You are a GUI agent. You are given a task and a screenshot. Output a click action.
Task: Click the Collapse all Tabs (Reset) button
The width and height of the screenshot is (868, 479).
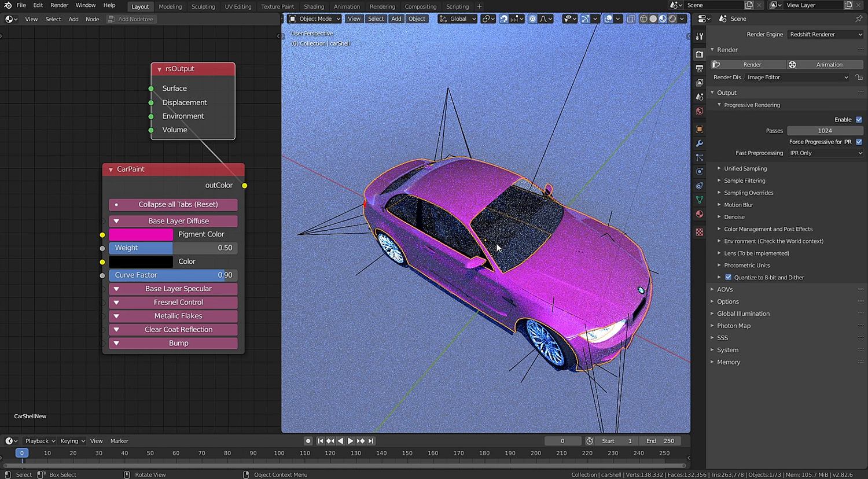point(173,204)
